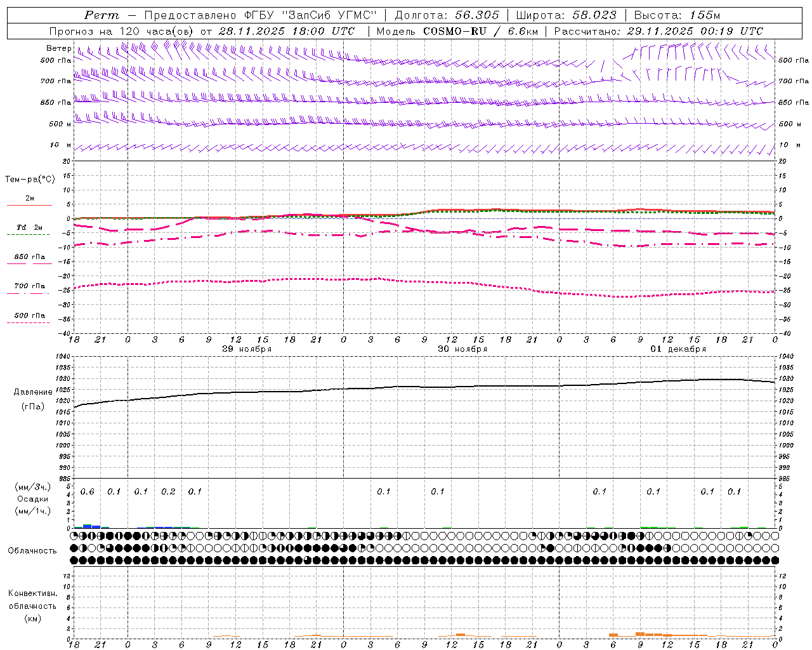Click the "Perm" station title
Image resolution: width=812 pixels, height=650 pixels.
(x=101, y=15)
